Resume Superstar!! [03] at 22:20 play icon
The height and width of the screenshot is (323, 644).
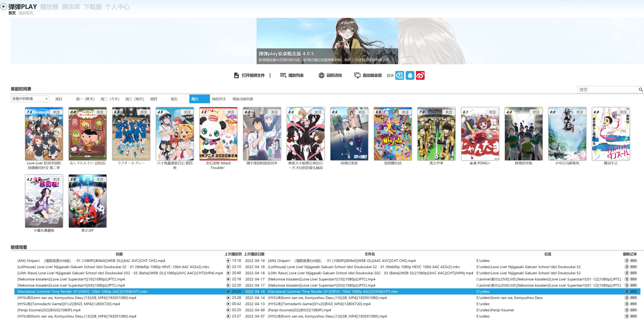tap(228, 285)
